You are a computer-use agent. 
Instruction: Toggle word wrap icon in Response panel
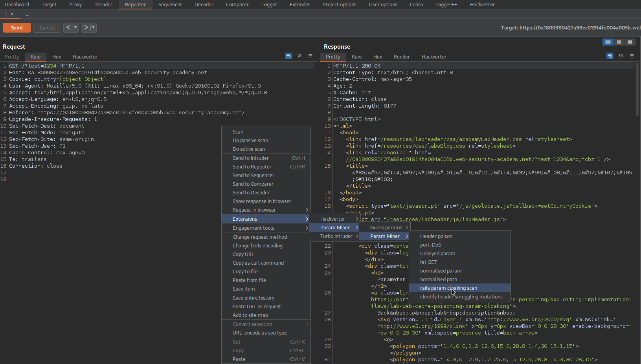tap(610, 56)
